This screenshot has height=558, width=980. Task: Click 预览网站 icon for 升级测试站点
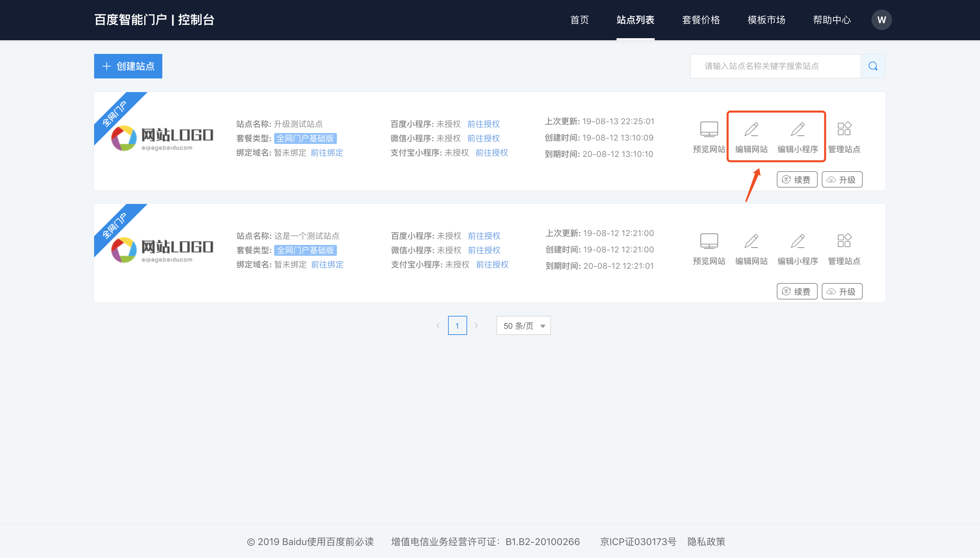[x=709, y=129]
